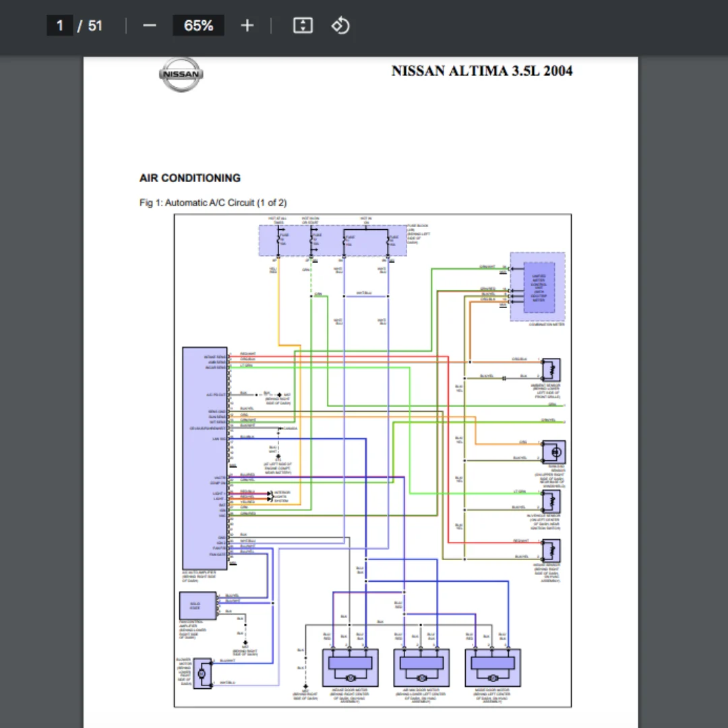Click the intake door motor block
The height and width of the screenshot is (728, 728).
(x=350, y=667)
